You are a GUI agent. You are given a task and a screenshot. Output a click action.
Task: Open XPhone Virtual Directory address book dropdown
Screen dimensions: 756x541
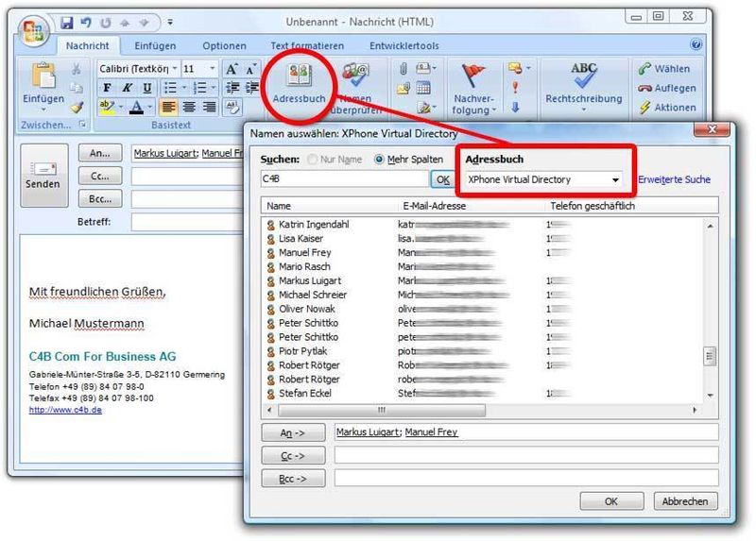click(615, 179)
